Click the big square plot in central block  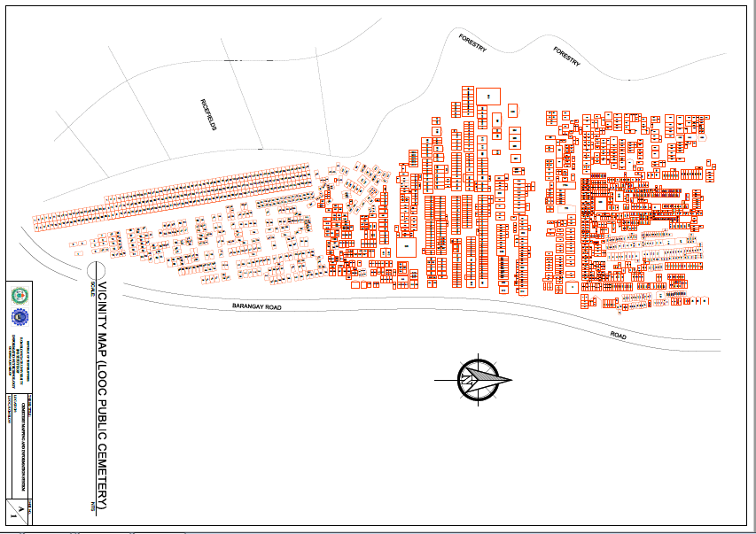point(406,248)
